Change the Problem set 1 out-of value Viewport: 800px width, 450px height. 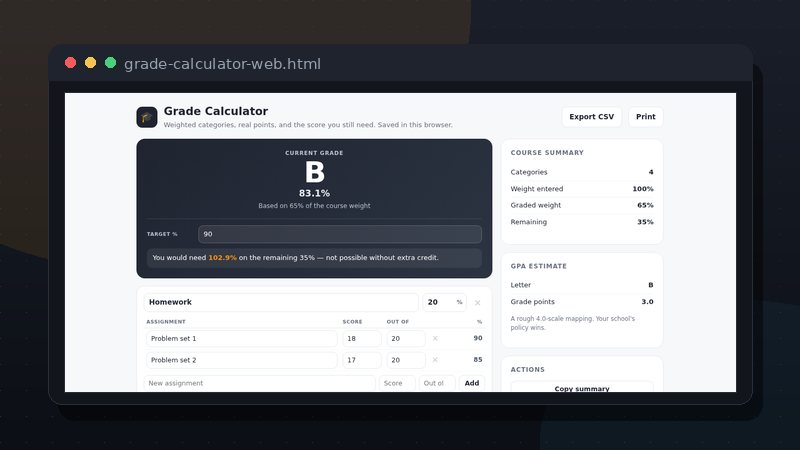click(406, 338)
